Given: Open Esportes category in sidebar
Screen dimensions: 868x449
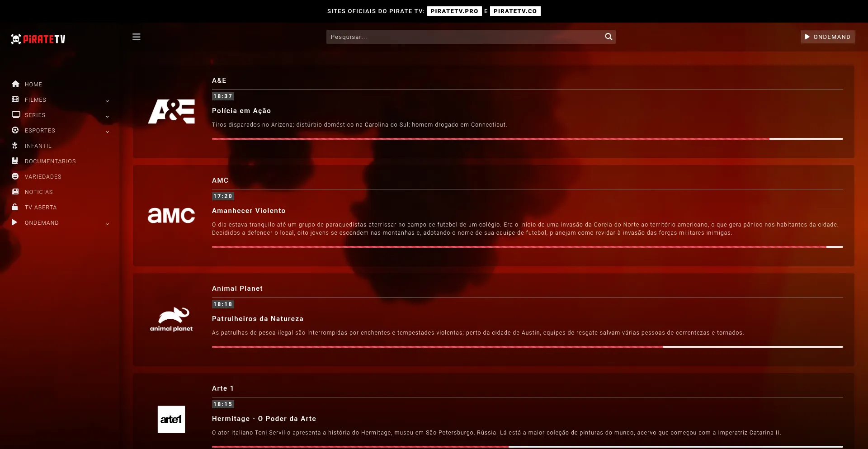Looking at the screenshot, I should (x=40, y=131).
